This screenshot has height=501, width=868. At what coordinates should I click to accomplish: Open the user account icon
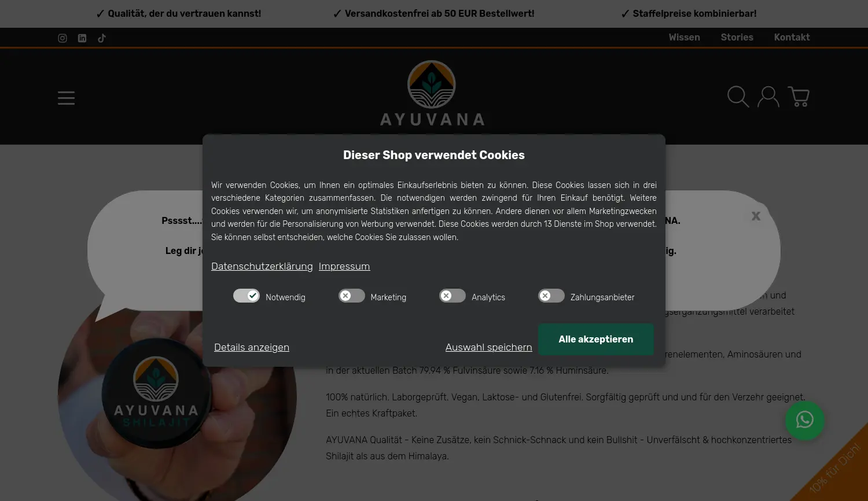click(x=768, y=97)
